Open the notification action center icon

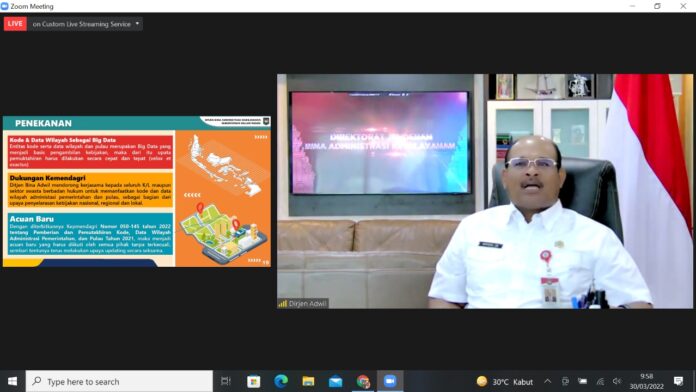coord(678,381)
